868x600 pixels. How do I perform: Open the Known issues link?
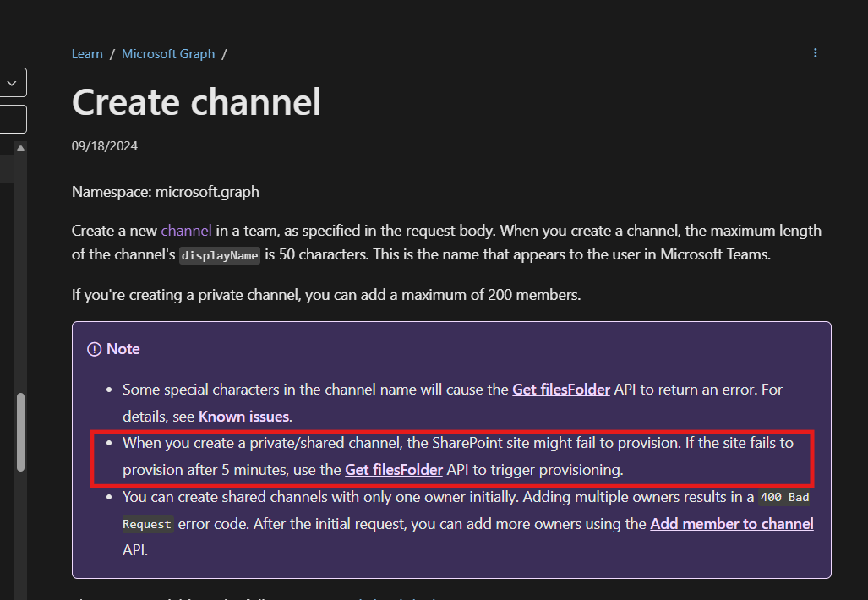coord(243,417)
